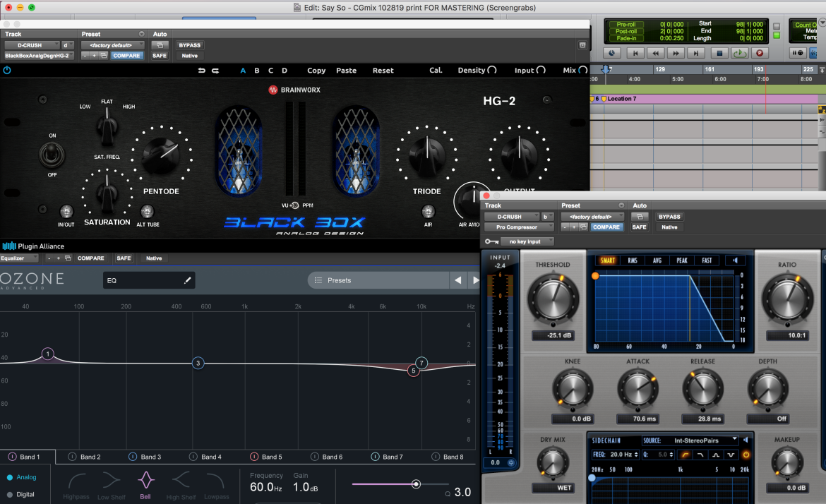This screenshot has width=826, height=504.
Task: Open the HG-2 factory default preset dropdown
Action: coord(112,45)
